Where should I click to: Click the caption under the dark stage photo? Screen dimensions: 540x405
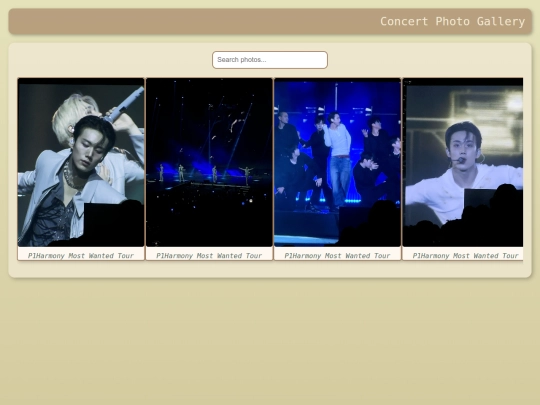click(209, 256)
